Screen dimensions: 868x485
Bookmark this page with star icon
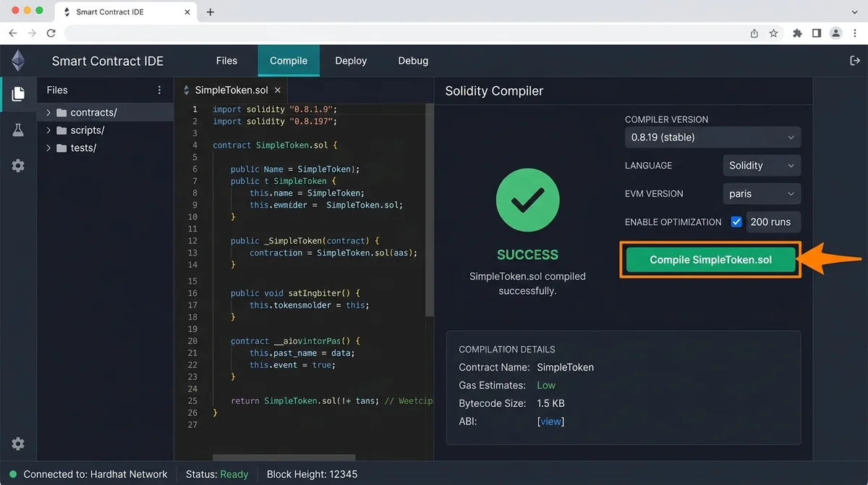point(773,33)
